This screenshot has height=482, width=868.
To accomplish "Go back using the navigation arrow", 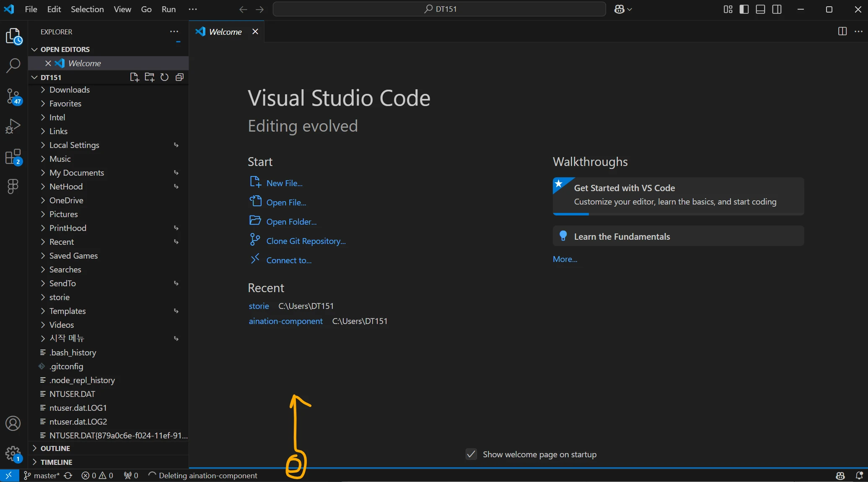I will point(243,9).
